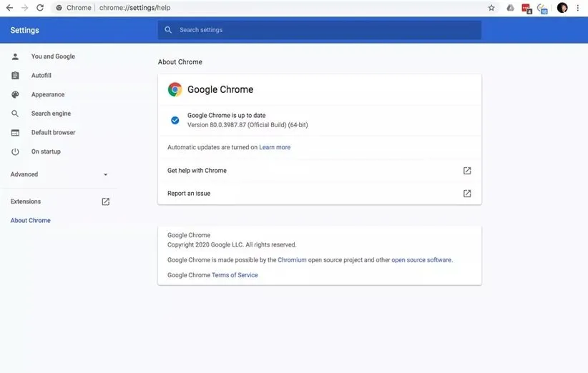Open the user profile avatar
This screenshot has width=588, height=373.
tap(562, 8)
